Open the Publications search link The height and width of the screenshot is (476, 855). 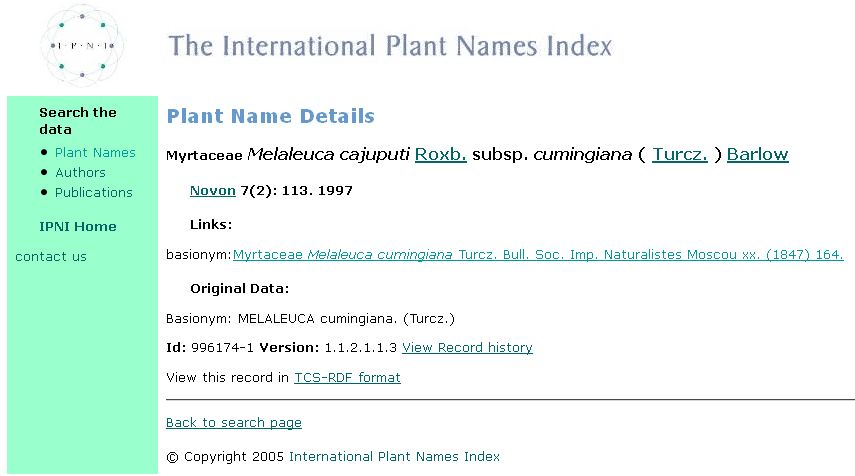(94, 192)
